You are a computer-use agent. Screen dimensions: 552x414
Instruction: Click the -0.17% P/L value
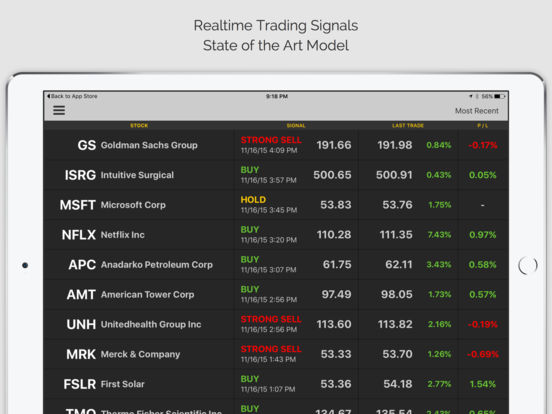tap(483, 145)
